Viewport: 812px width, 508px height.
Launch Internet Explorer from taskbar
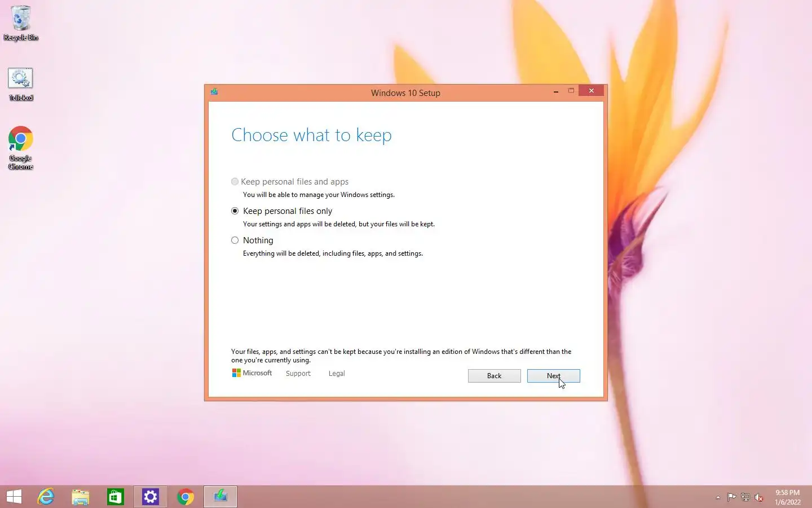46,497
